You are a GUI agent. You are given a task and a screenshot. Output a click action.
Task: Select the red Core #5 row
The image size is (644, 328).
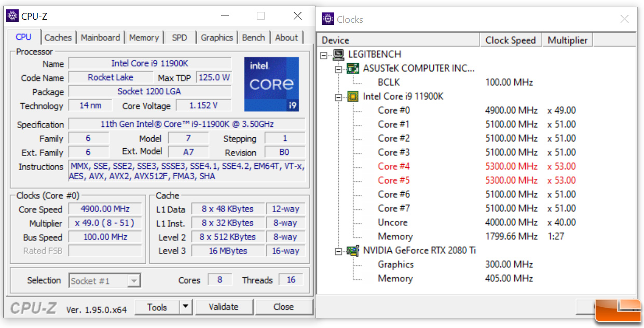tap(394, 180)
